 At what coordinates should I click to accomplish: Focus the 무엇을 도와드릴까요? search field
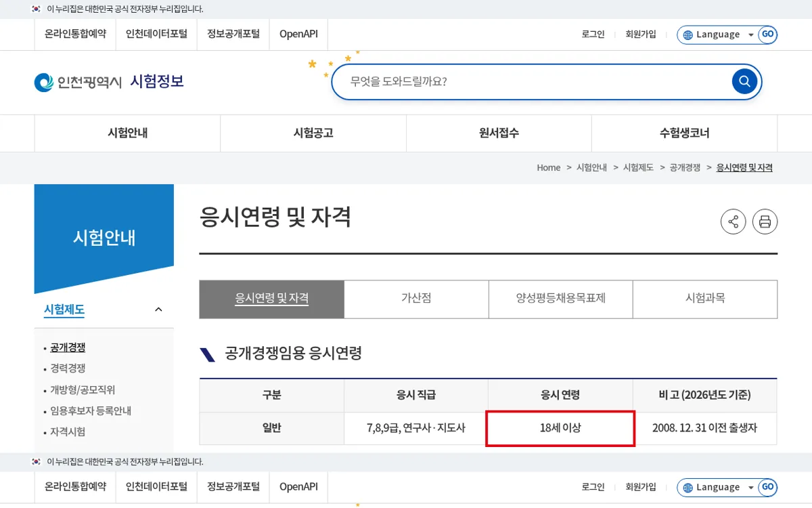(x=531, y=82)
